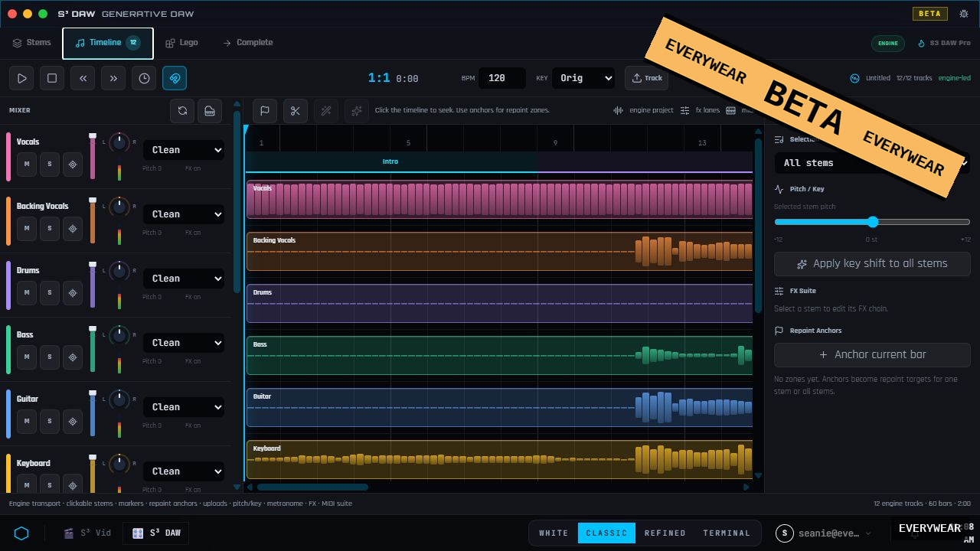Select the S³ DAW app tab
The width and height of the screenshot is (980, 551).
click(157, 533)
